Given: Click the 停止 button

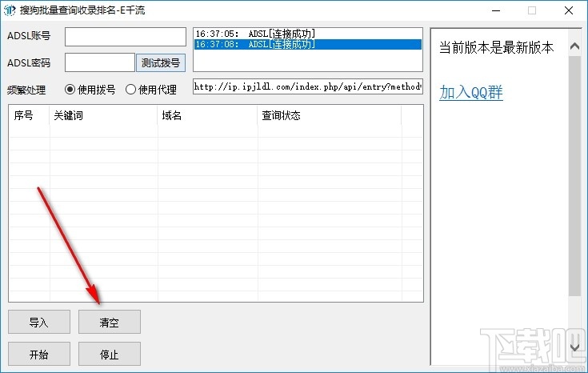Looking at the screenshot, I should tap(110, 354).
